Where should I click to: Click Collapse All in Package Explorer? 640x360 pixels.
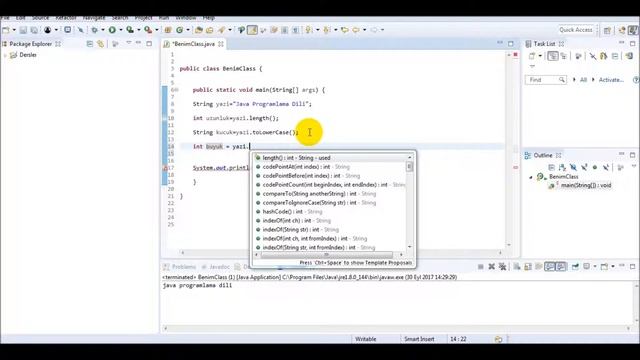(x=89, y=44)
